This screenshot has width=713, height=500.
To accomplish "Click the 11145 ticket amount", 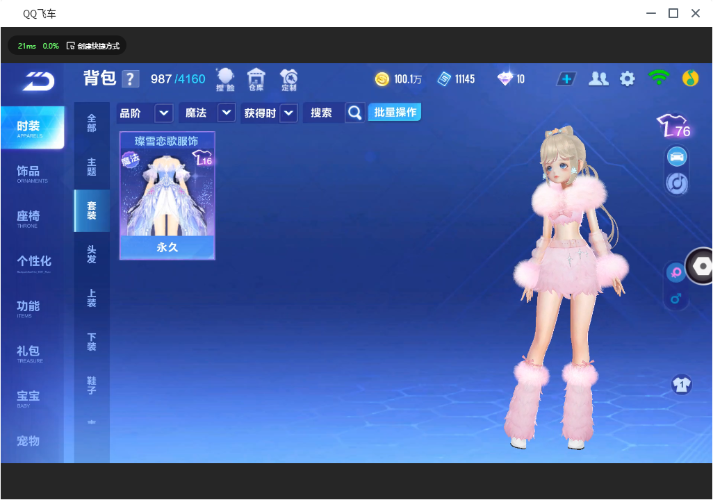I will coord(465,79).
